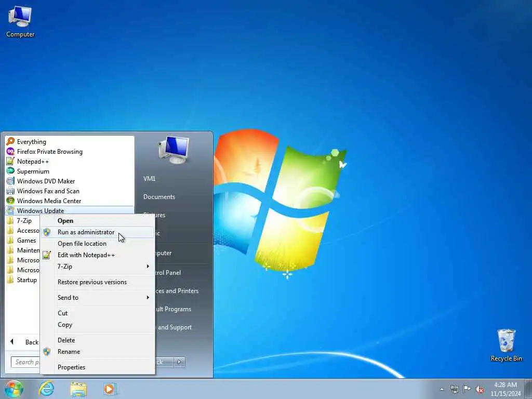
Task: Click the Startup folder icon
Action: click(x=10, y=280)
